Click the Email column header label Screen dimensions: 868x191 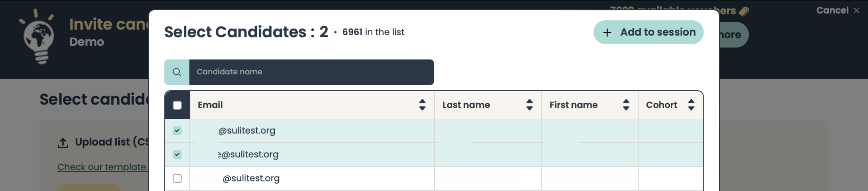[210, 105]
